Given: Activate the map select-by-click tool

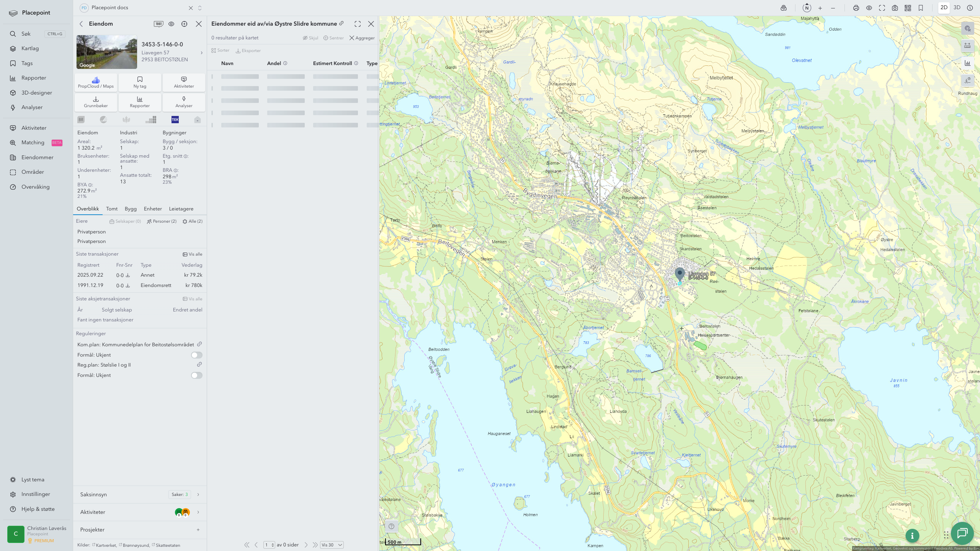Looking at the screenshot, I should click(x=967, y=29).
